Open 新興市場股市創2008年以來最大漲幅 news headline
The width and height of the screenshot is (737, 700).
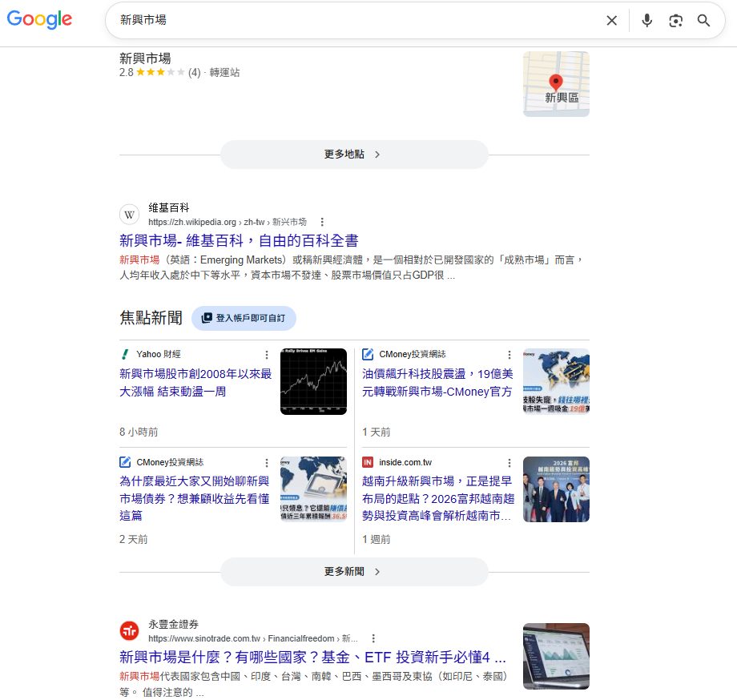(195, 382)
